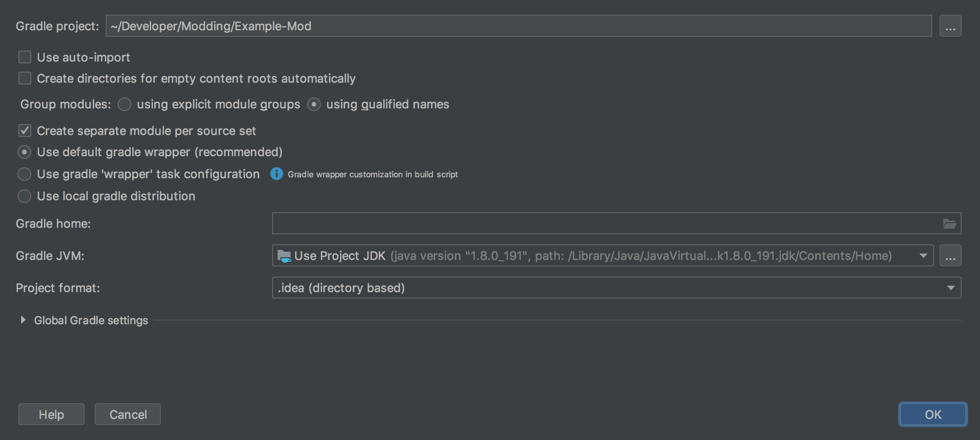Enable the Use auto-import checkbox
The image size is (980, 440).
point(25,57)
